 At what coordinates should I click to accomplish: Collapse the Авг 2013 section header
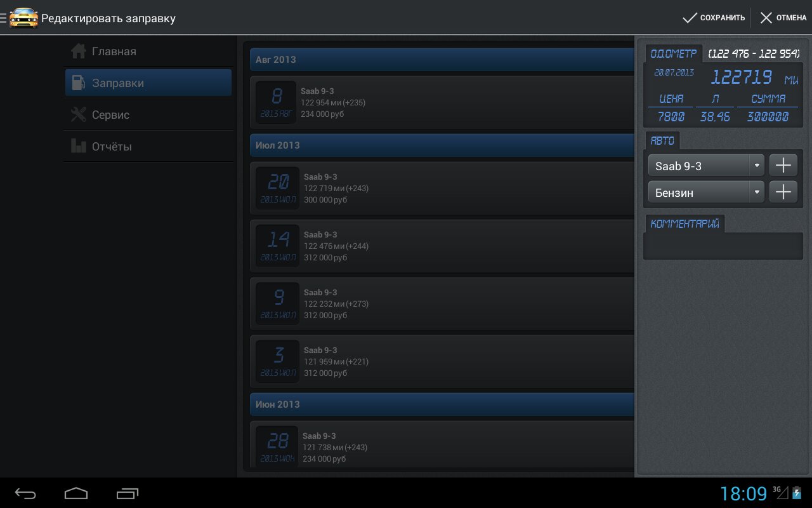[442, 60]
